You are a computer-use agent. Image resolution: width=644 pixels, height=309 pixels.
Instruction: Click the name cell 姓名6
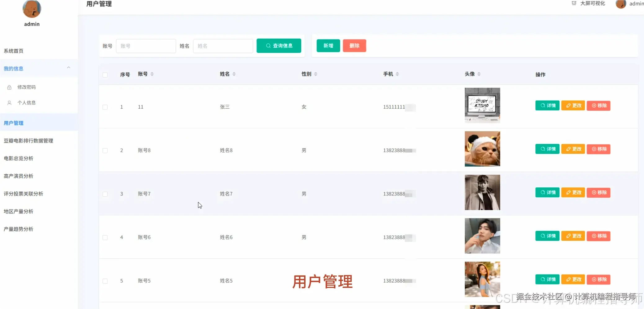226,237
